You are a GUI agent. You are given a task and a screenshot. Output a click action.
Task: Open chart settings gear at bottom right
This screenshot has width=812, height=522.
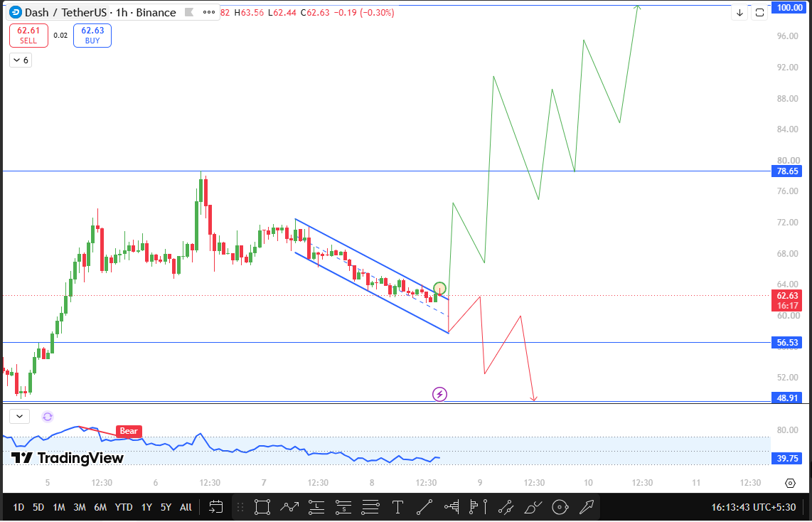pyautogui.click(x=790, y=483)
